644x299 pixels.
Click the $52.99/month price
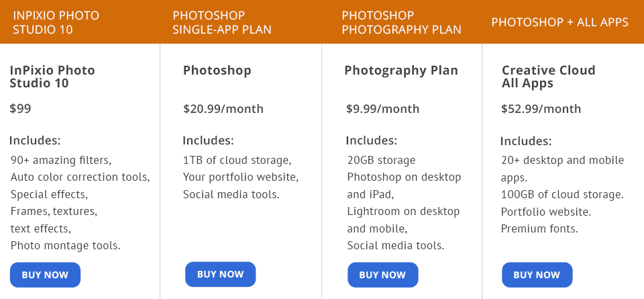point(541,109)
